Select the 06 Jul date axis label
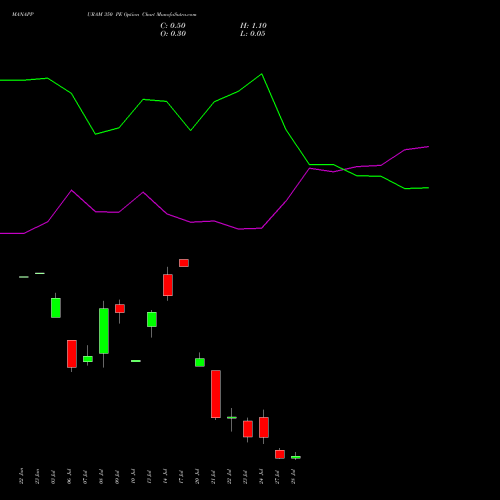Image resolution: width=500 pixels, height=500 pixels. point(69,476)
